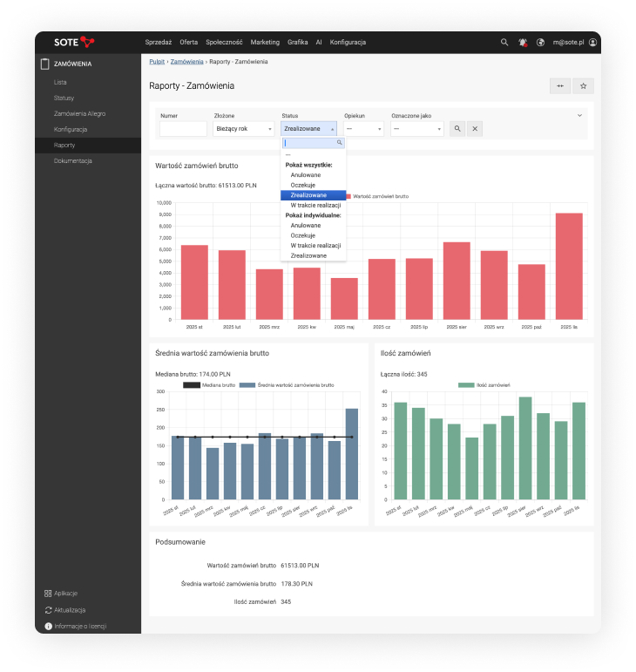
Task: Click the SOTE logo
Action: coord(73,42)
